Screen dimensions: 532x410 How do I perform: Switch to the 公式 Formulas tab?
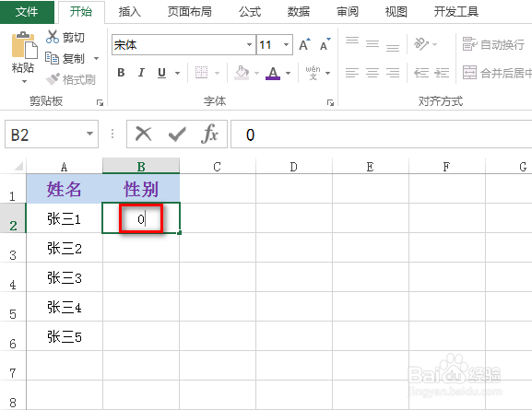click(250, 12)
